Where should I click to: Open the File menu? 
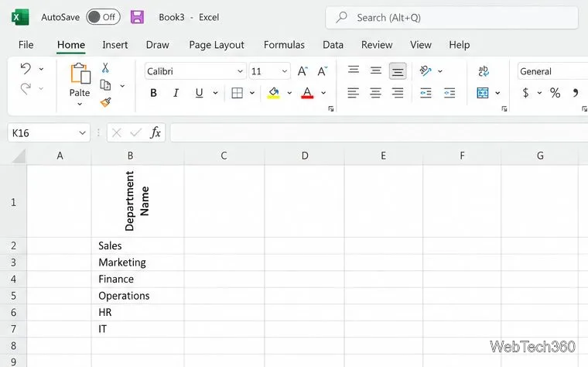(x=26, y=45)
